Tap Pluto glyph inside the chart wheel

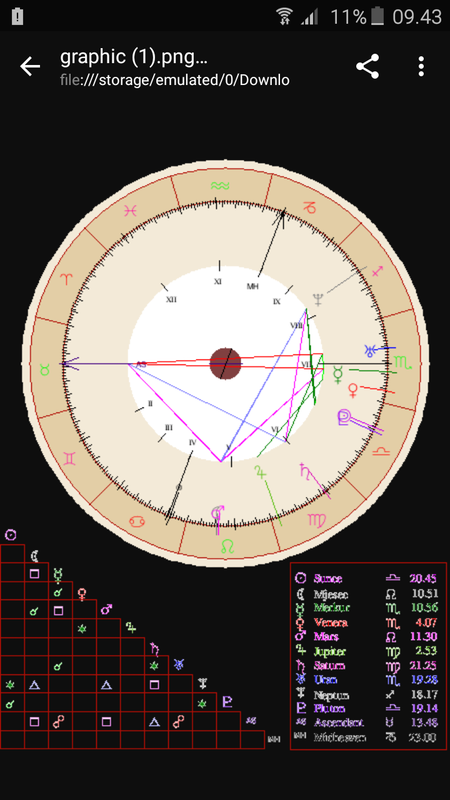pyautogui.click(x=345, y=417)
